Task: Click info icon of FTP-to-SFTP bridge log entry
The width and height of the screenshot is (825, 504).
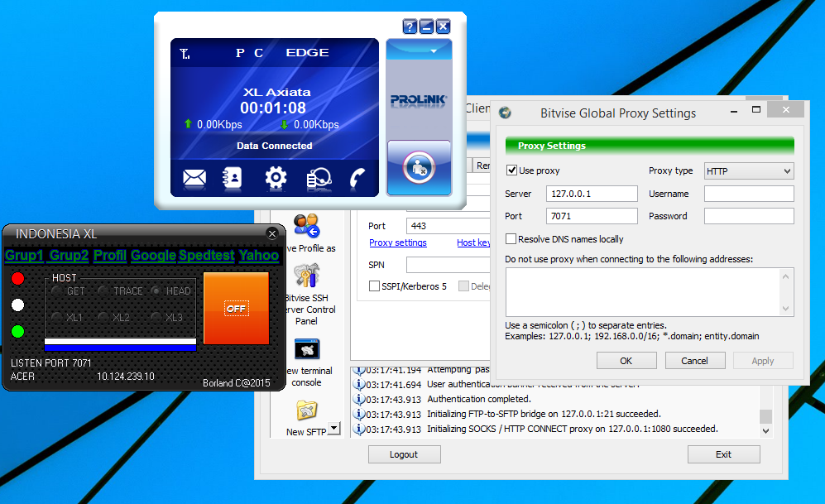Action: pos(359,414)
